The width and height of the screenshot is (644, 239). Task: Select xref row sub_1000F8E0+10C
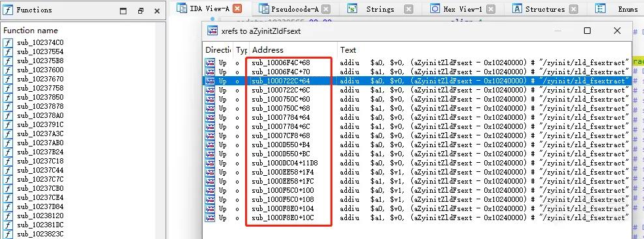point(417,218)
